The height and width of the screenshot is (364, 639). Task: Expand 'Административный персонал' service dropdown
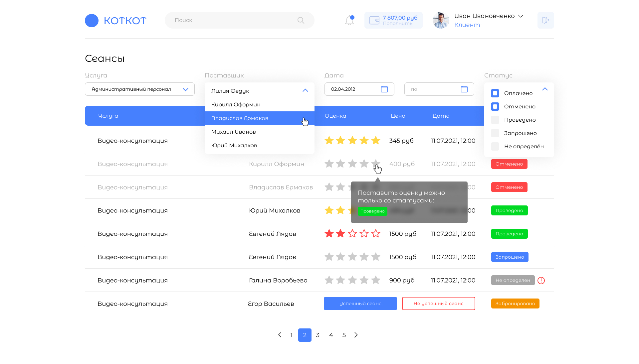(185, 89)
